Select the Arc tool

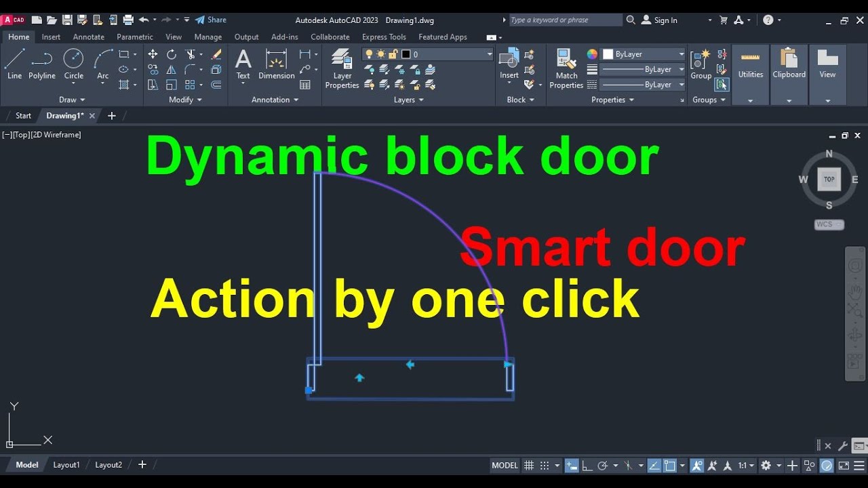[x=102, y=65]
